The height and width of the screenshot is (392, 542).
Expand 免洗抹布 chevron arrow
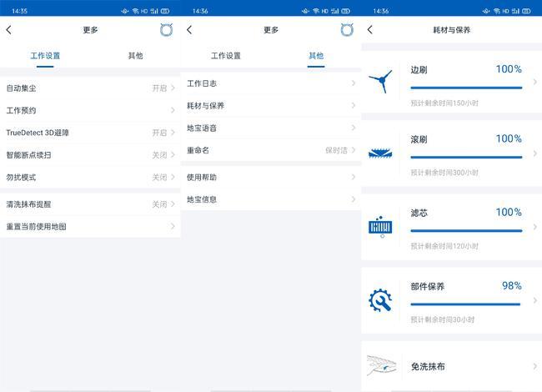click(535, 366)
